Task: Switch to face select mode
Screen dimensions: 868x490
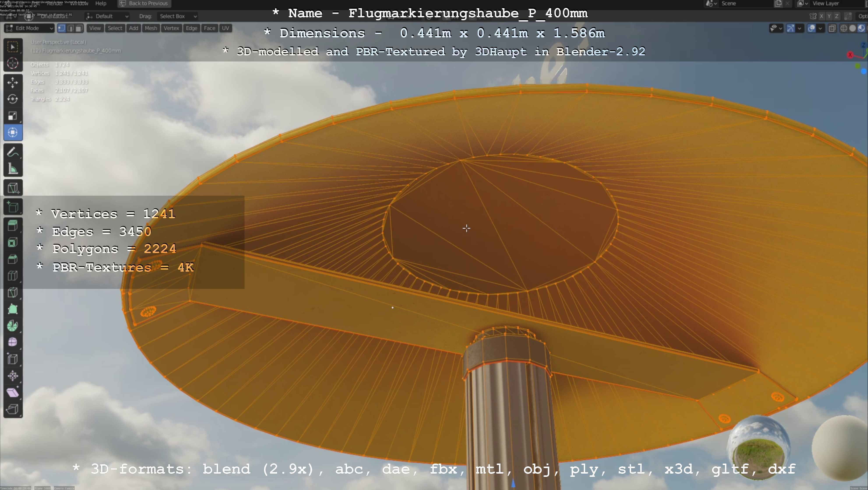Action: [x=79, y=28]
